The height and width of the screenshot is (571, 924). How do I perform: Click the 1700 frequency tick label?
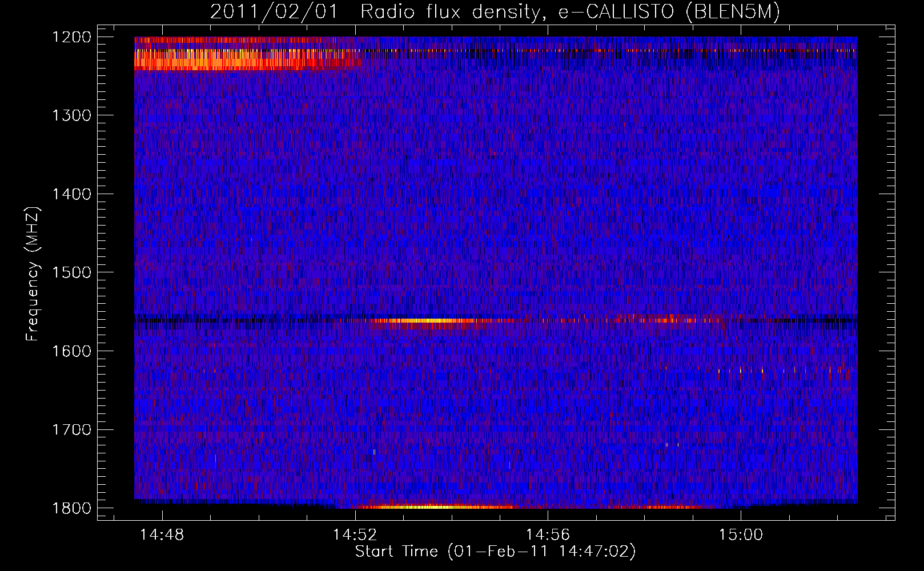coord(71,429)
